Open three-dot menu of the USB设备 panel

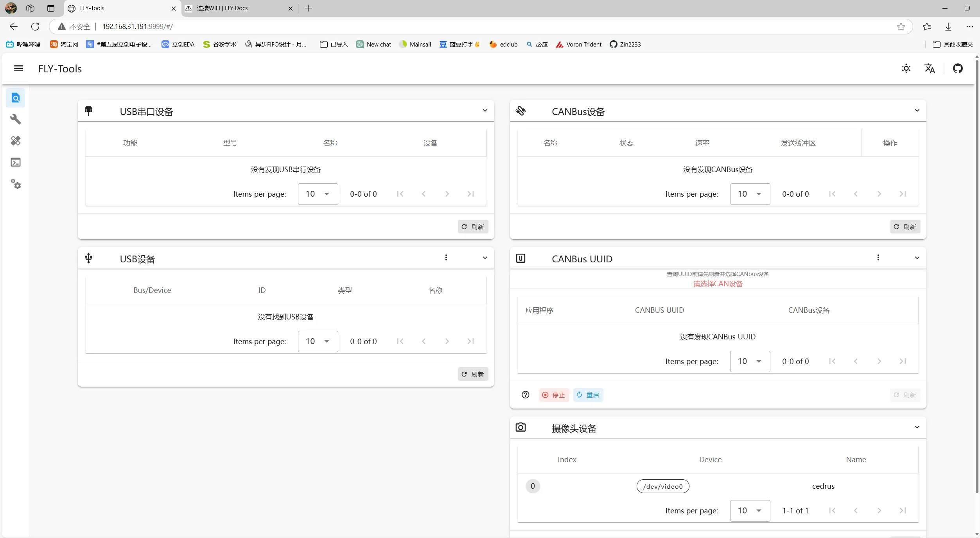pos(446,258)
